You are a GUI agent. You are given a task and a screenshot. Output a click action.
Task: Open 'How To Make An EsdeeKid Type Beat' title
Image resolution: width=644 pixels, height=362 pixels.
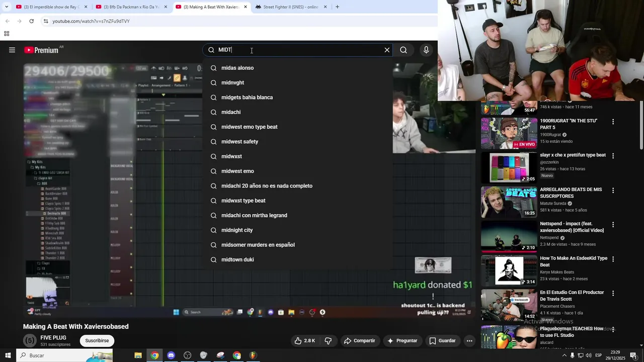coord(574,261)
